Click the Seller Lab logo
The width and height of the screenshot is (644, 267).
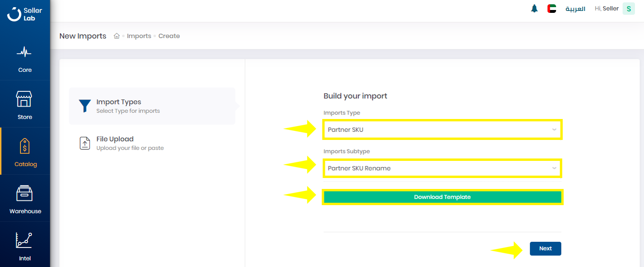[x=25, y=14]
